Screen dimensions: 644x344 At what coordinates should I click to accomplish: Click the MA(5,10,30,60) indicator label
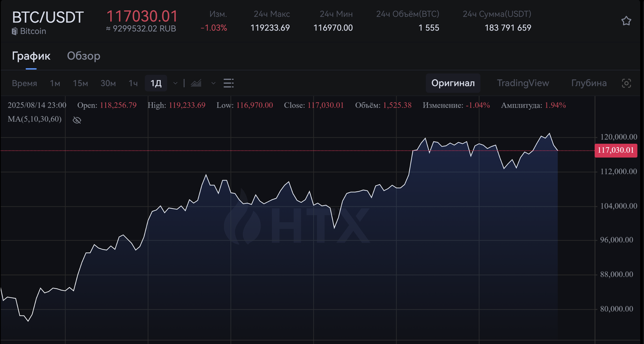point(35,119)
